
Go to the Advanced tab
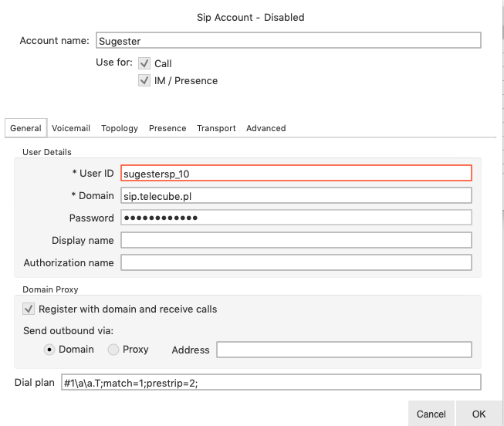tap(266, 128)
